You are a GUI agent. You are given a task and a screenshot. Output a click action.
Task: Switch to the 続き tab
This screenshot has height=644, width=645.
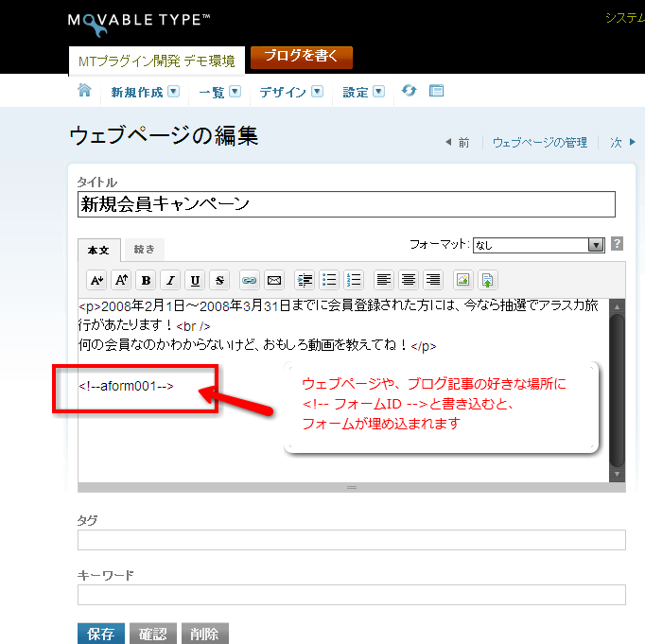[x=144, y=250]
